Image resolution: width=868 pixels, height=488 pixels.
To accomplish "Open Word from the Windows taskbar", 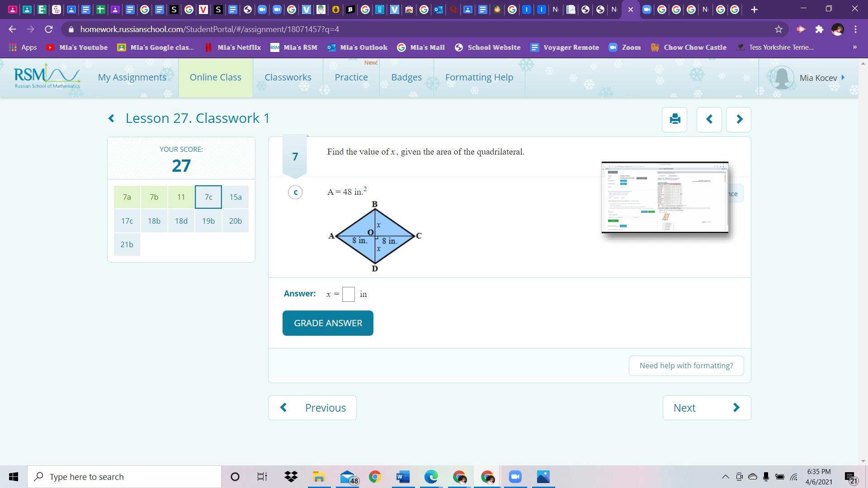I will [402, 477].
